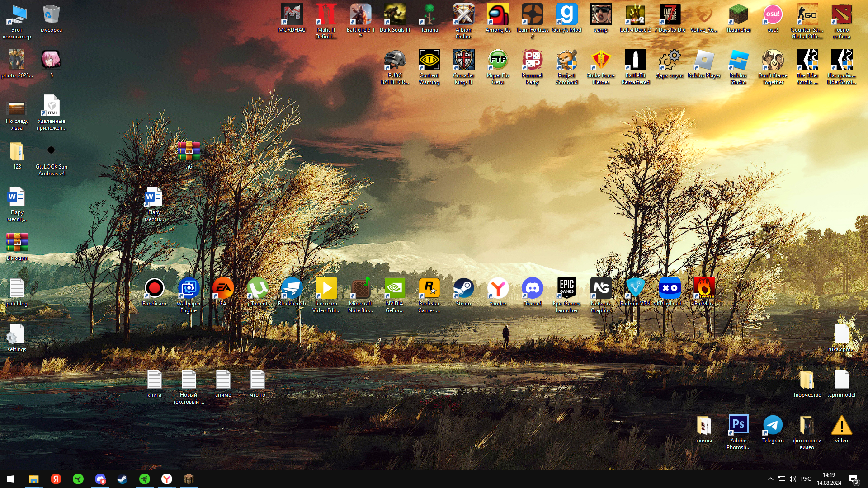Open the clock showing 14:19
This screenshot has height=488, width=868.
tap(829, 479)
